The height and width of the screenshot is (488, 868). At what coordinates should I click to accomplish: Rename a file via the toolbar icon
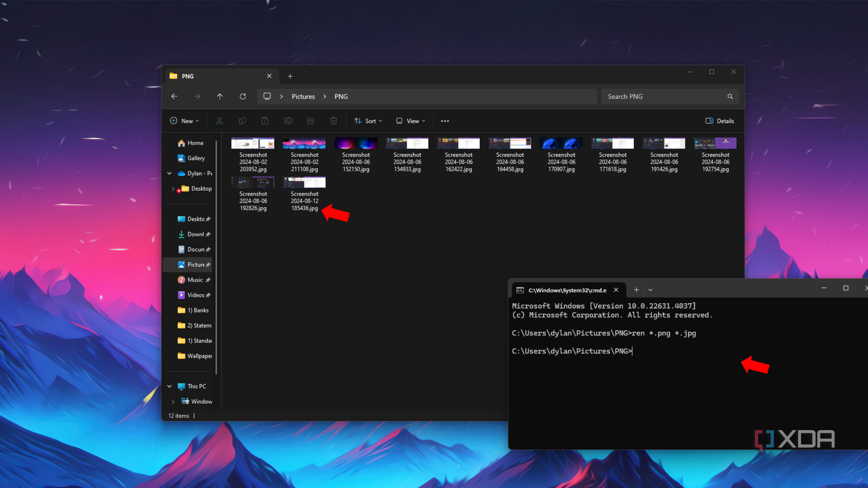[288, 120]
